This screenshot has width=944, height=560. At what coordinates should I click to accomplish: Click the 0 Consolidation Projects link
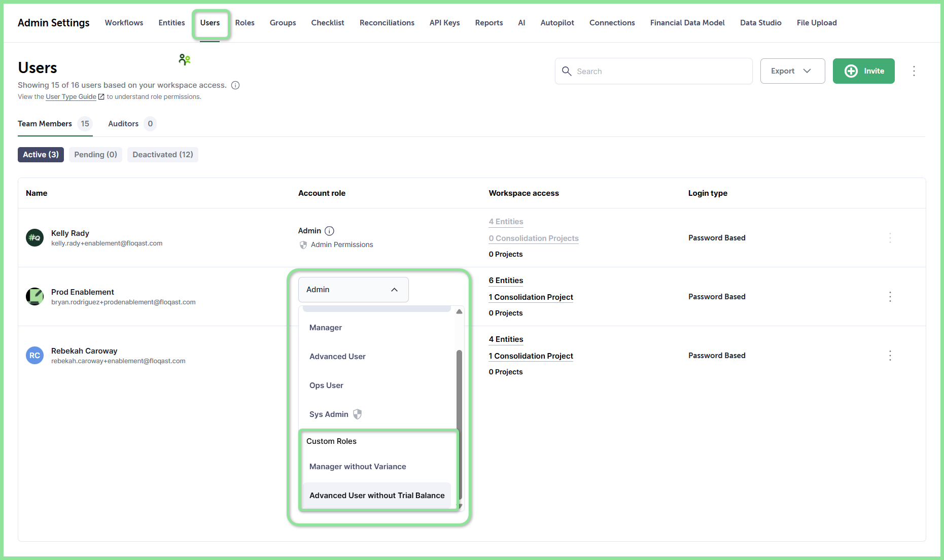click(x=534, y=238)
